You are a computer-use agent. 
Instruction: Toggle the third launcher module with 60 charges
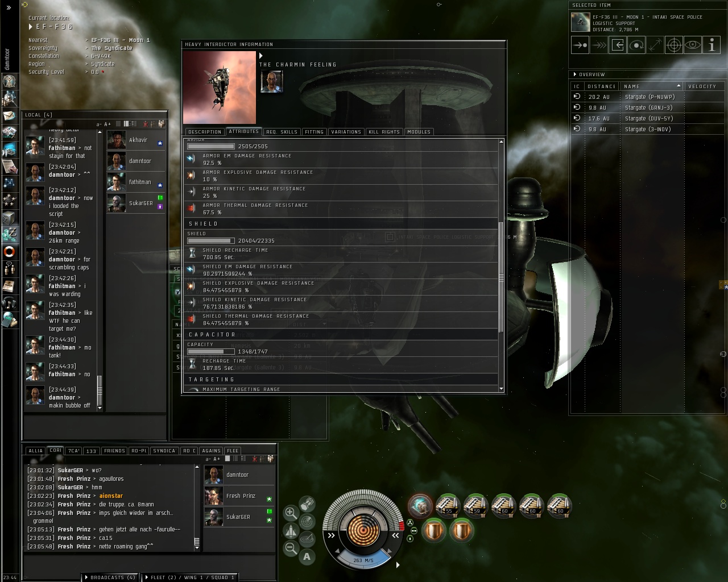tap(560, 505)
